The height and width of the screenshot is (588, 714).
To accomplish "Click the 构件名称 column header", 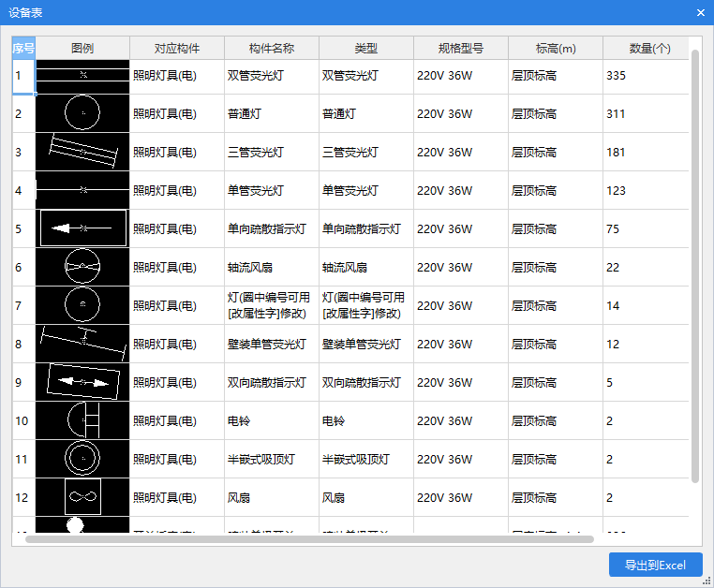I will (x=272, y=48).
